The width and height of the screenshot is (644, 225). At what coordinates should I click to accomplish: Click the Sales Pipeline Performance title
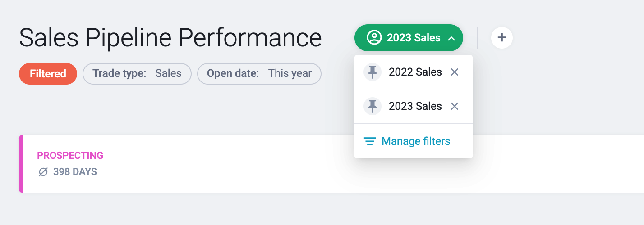coord(170,38)
